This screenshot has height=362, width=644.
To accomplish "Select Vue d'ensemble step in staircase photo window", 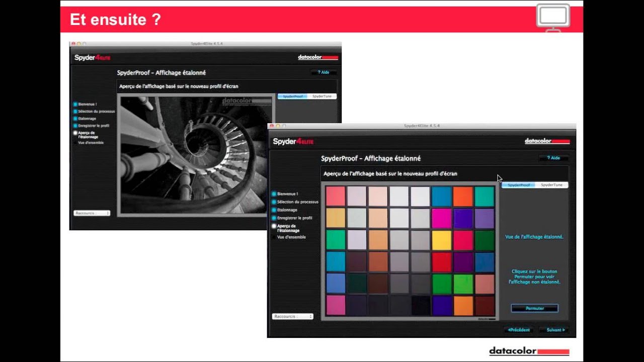I will (x=89, y=142).
